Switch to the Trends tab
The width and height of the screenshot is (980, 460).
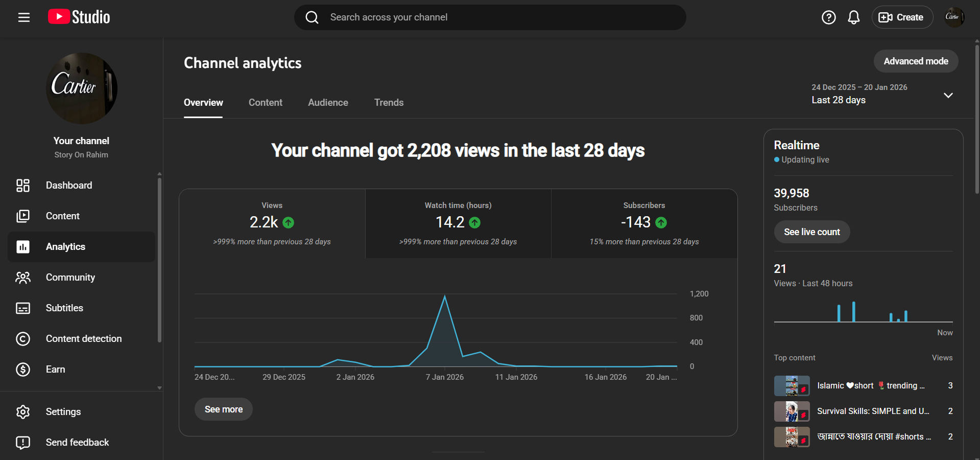tap(389, 103)
